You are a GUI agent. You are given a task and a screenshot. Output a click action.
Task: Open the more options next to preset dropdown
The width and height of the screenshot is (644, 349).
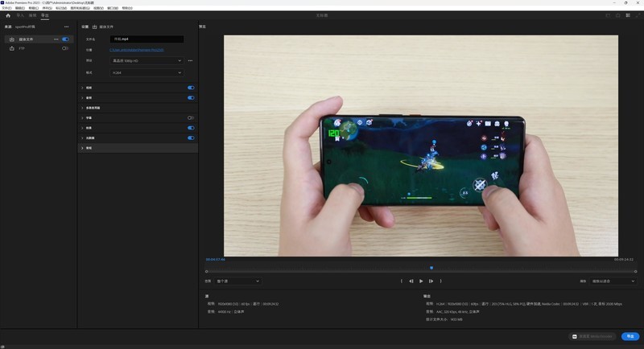191,60
